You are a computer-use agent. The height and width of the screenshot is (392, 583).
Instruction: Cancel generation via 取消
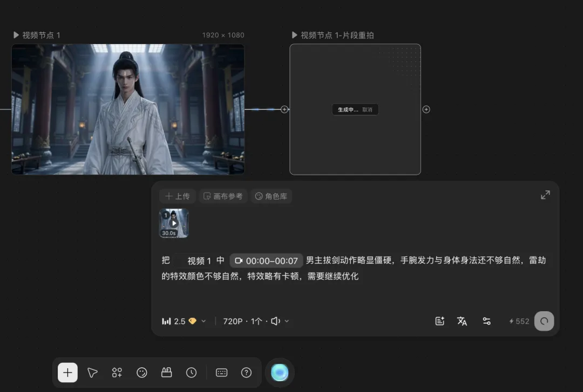tap(367, 109)
